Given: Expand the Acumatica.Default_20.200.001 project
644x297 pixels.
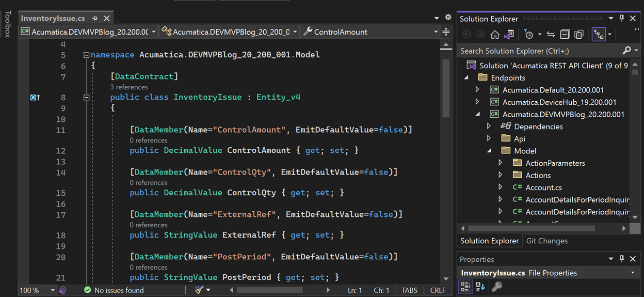Looking at the screenshot, I should [477, 90].
